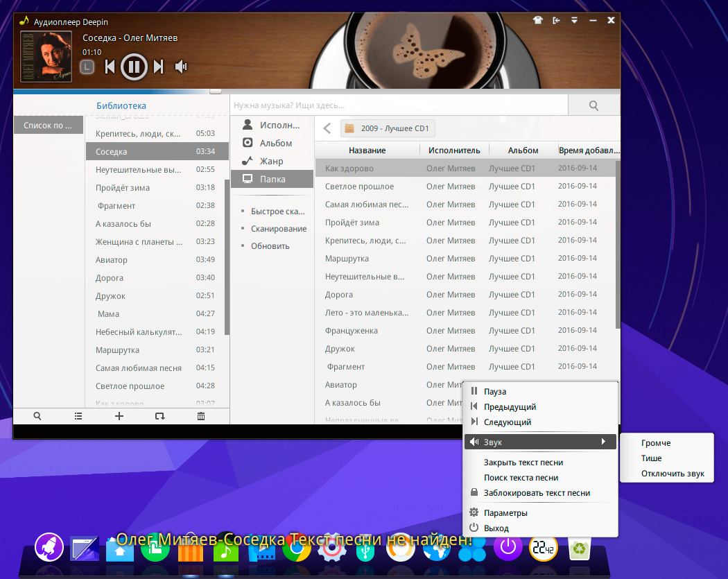728x579 pixels.
Task: Choose Параметры from the context menu
Action: point(505,513)
